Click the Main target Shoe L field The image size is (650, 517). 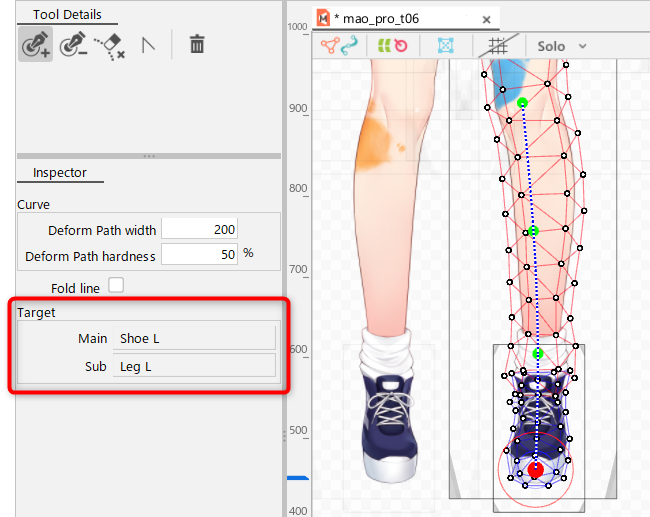click(x=194, y=338)
